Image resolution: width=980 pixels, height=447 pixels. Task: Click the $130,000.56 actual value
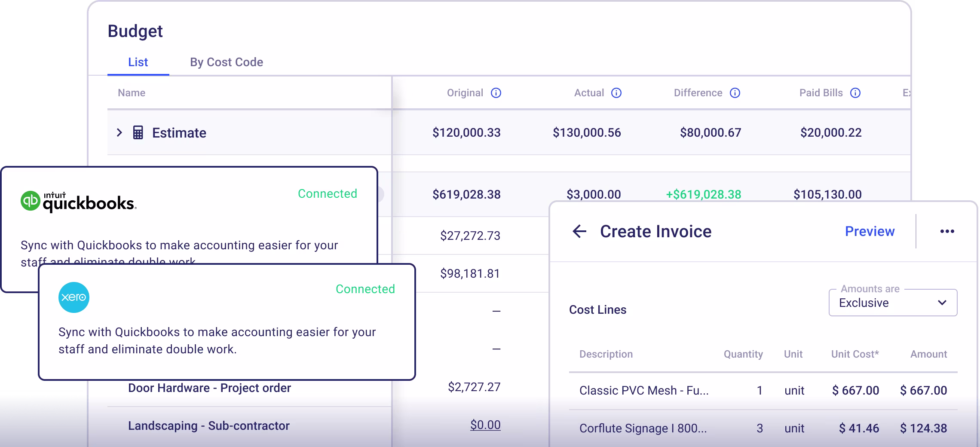click(587, 133)
